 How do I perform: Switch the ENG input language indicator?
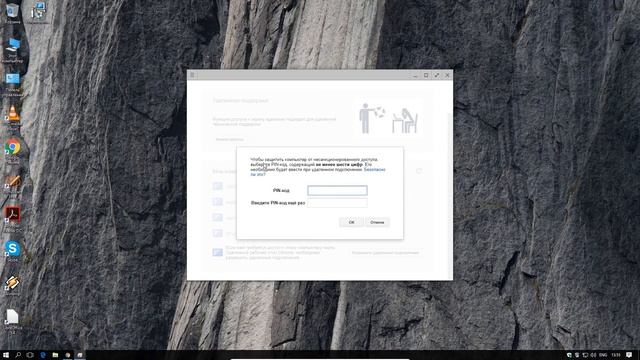602,355
